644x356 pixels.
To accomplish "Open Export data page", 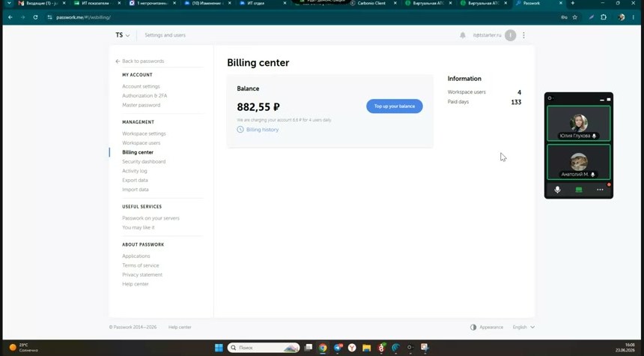I will click(x=135, y=181).
